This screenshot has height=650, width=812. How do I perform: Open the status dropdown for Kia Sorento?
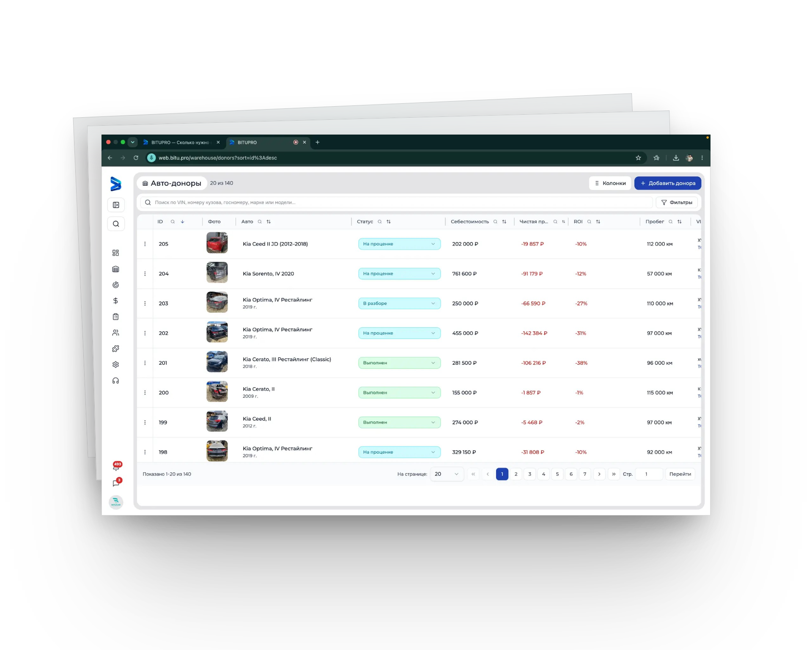[x=399, y=274]
